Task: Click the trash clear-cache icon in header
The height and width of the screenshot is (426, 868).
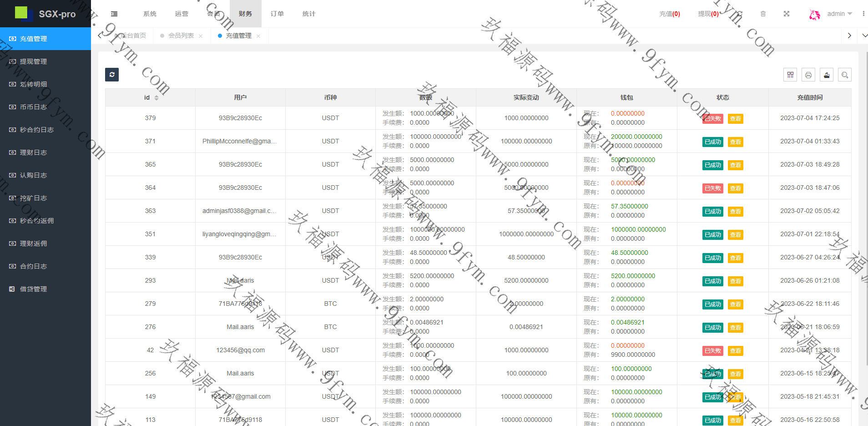Action: point(763,14)
